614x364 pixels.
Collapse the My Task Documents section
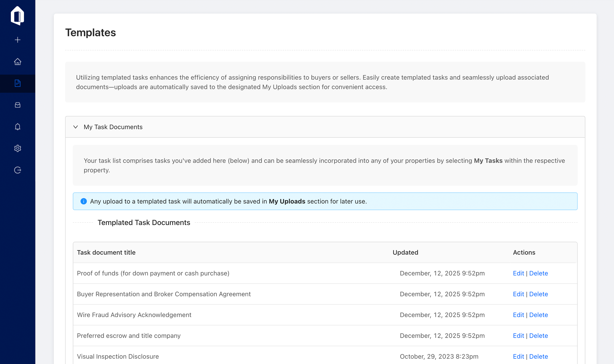pos(75,127)
